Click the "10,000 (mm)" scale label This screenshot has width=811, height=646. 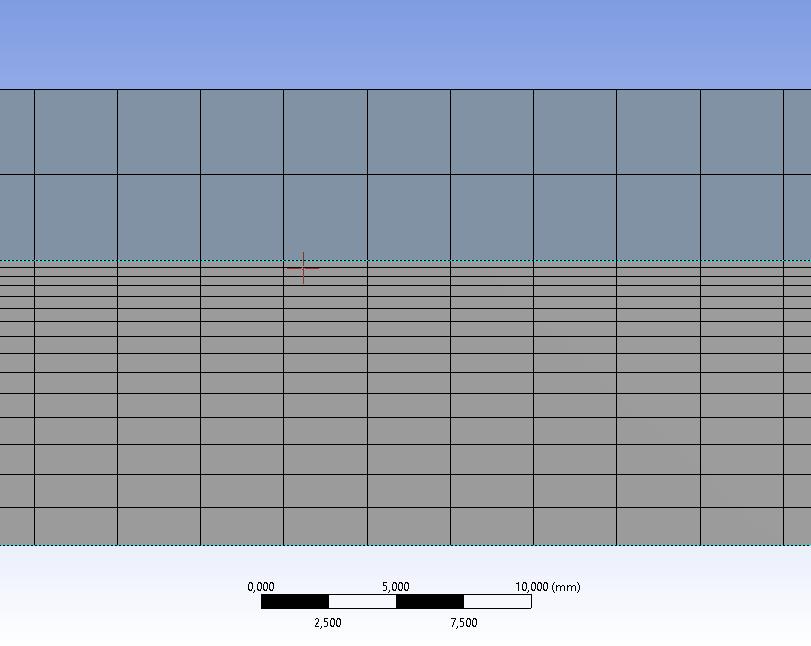pos(548,587)
